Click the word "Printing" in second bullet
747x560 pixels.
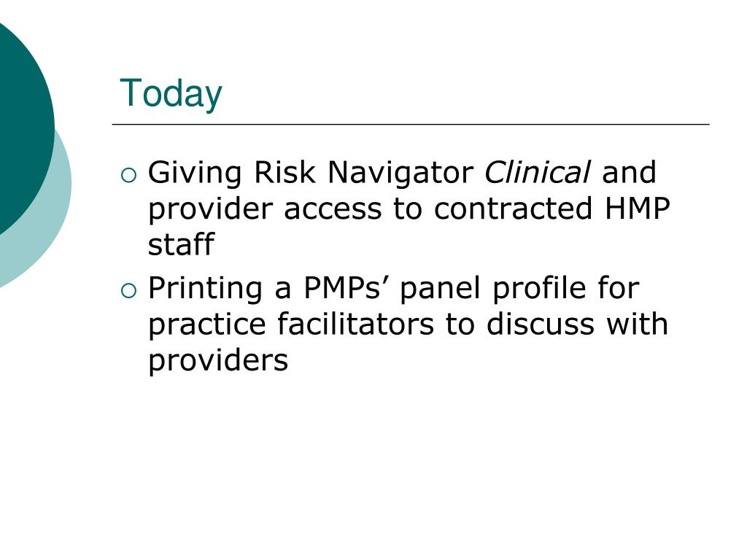tap(205, 289)
